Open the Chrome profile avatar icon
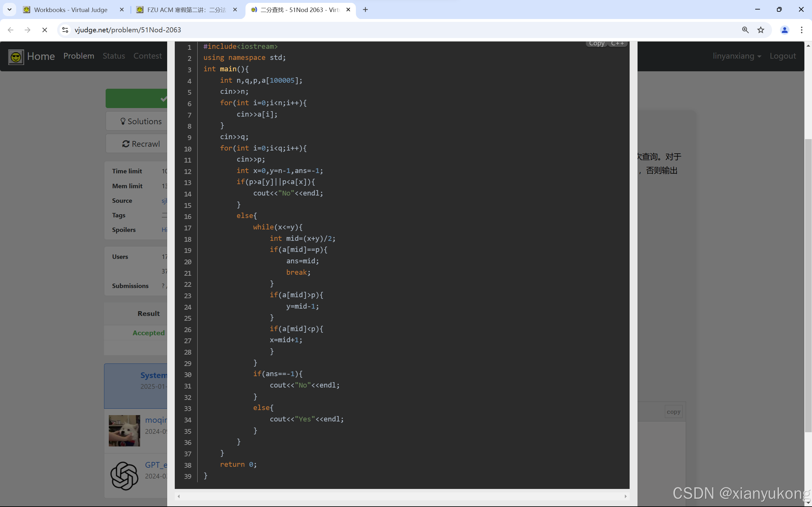The width and height of the screenshot is (812, 507). pos(784,30)
